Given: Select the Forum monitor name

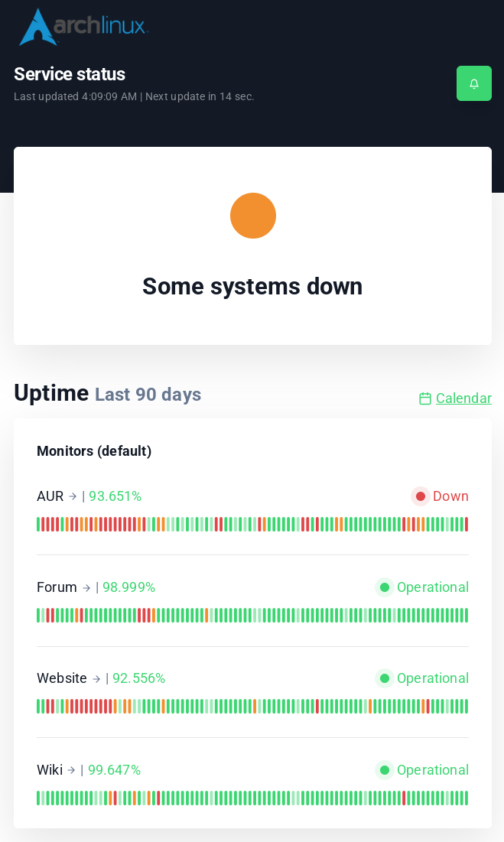Looking at the screenshot, I should (57, 587).
